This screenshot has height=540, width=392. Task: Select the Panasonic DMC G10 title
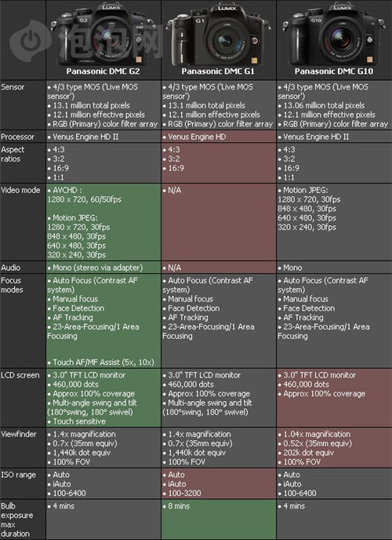(x=333, y=71)
